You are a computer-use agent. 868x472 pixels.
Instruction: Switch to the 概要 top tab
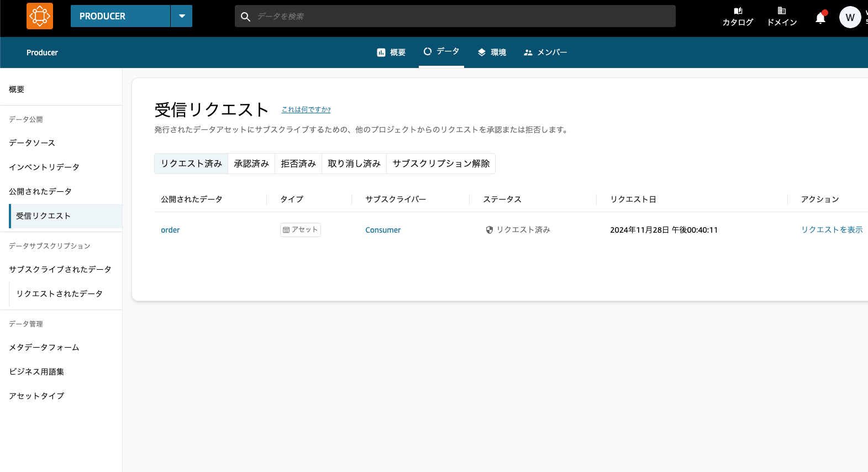pos(391,53)
